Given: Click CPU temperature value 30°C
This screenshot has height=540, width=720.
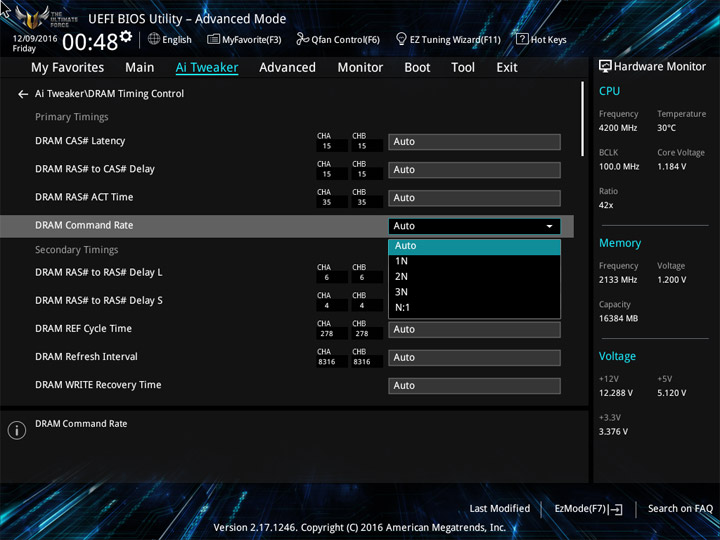Looking at the screenshot, I should [666, 128].
